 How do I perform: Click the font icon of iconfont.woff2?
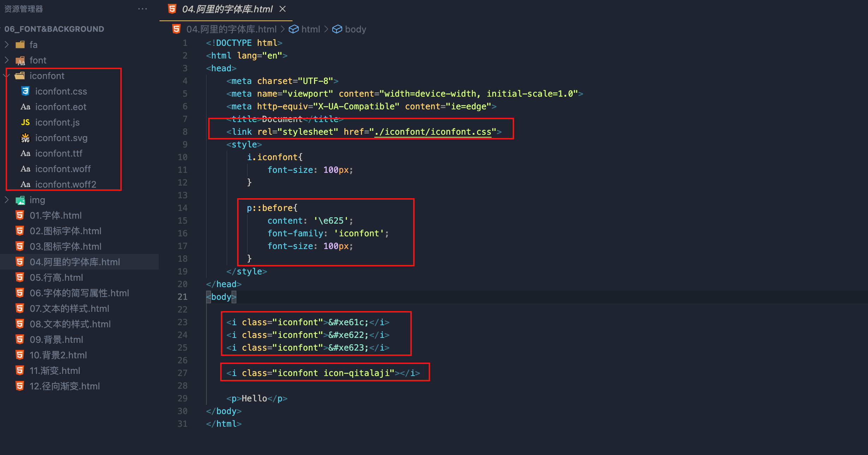coord(25,184)
